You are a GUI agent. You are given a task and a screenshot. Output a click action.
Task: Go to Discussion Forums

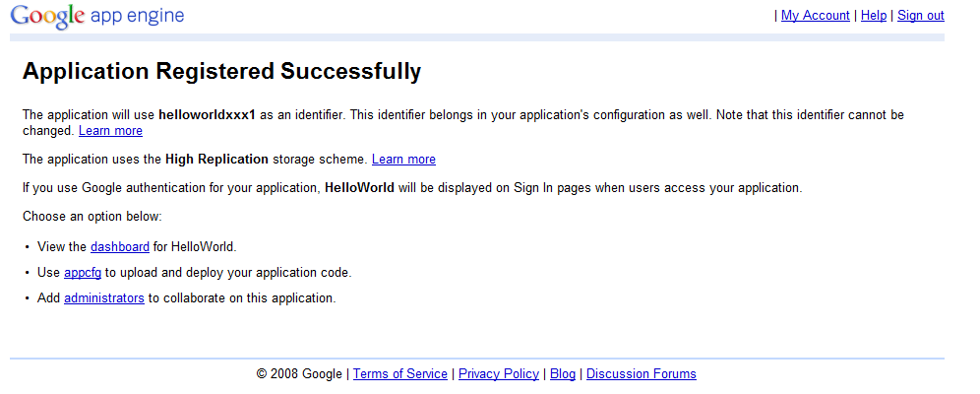[642, 374]
